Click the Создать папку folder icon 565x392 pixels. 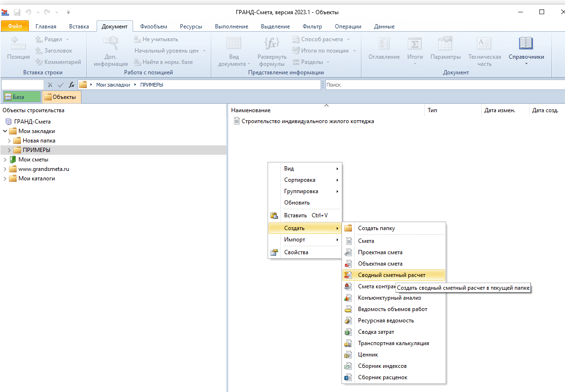coord(348,228)
